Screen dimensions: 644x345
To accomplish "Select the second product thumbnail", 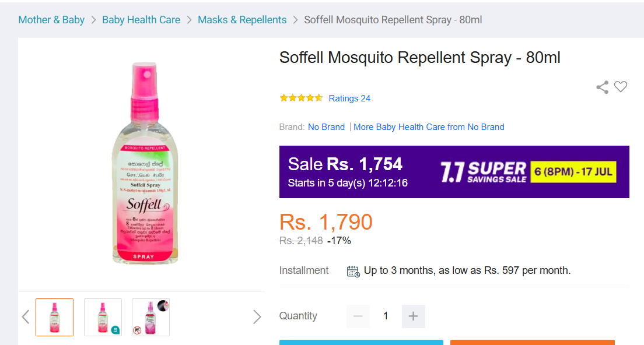I will 103,317.
